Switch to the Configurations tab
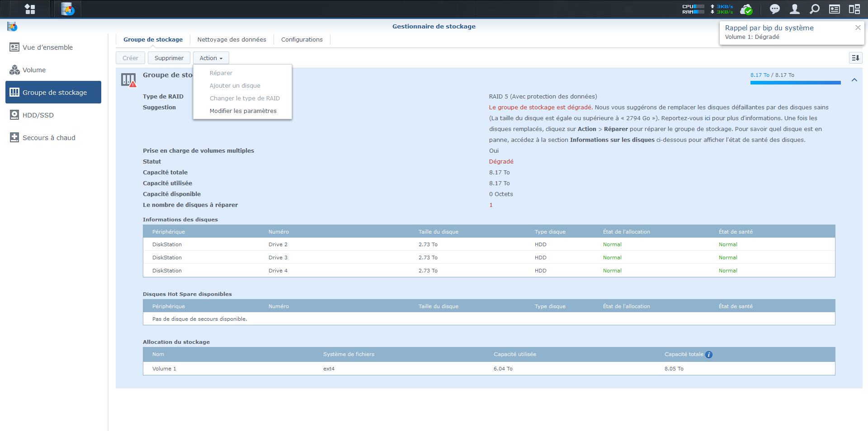The image size is (868, 431). (x=302, y=40)
